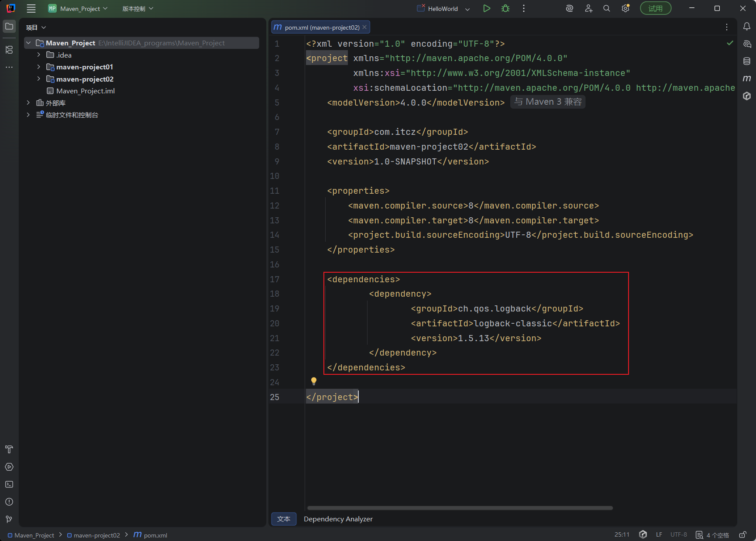
Task: Open the Build hammer tool window
Action: click(9, 449)
